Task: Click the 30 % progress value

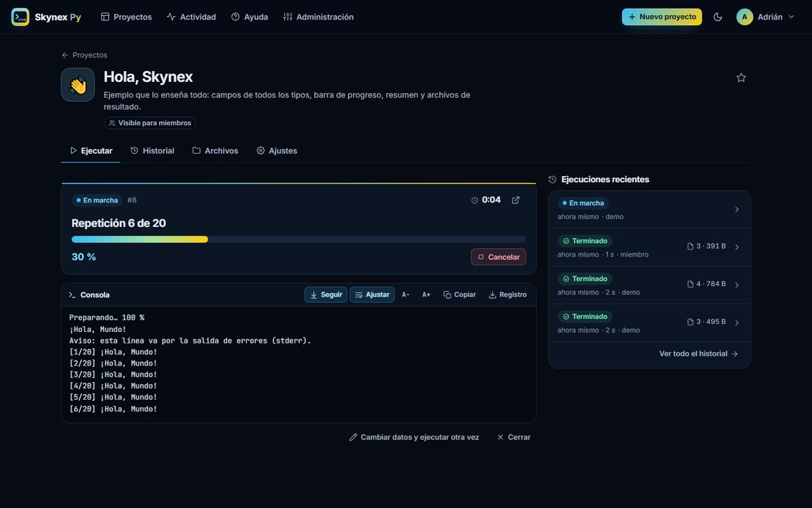Action: coord(84,257)
